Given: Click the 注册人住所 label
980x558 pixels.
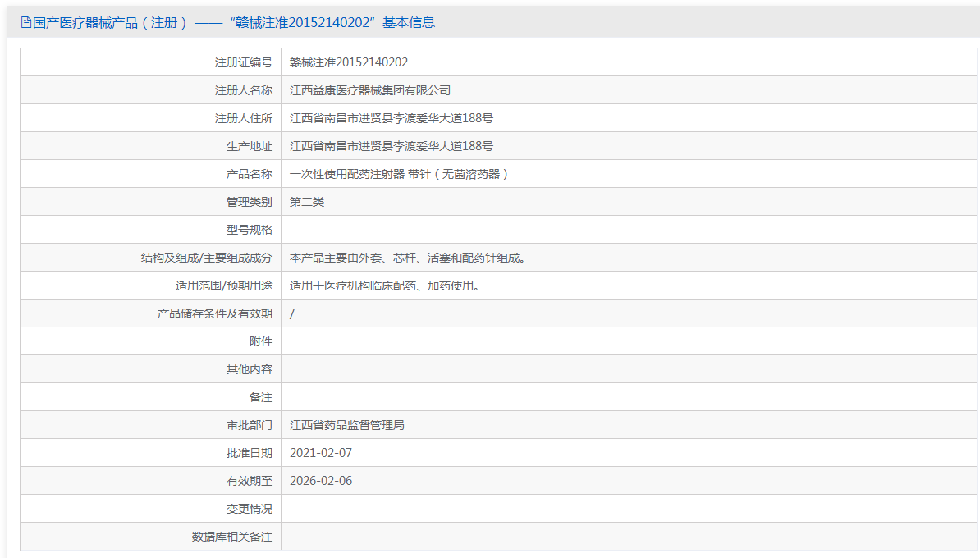Looking at the screenshot, I should pyautogui.click(x=244, y=118).
